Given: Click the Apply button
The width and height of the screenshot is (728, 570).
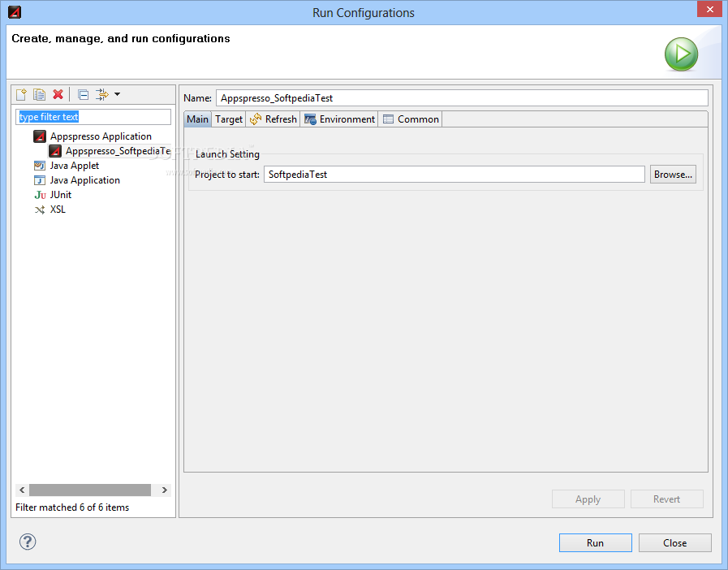Looking at the screenshot, I should pos(588,499).
